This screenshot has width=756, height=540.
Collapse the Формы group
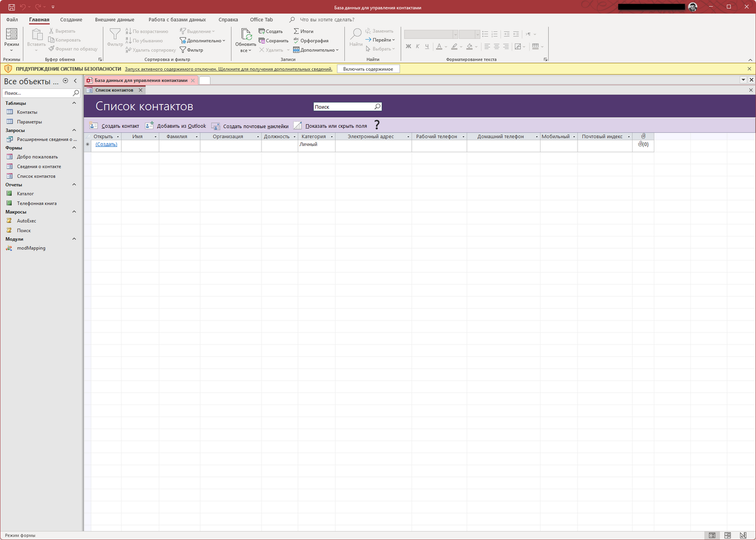point(74,148)
